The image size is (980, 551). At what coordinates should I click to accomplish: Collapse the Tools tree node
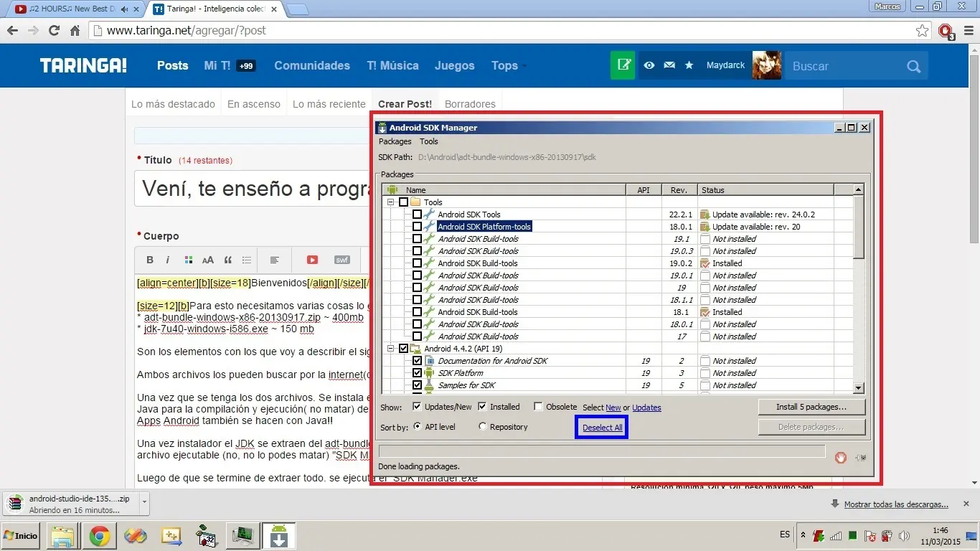[391, 202]
